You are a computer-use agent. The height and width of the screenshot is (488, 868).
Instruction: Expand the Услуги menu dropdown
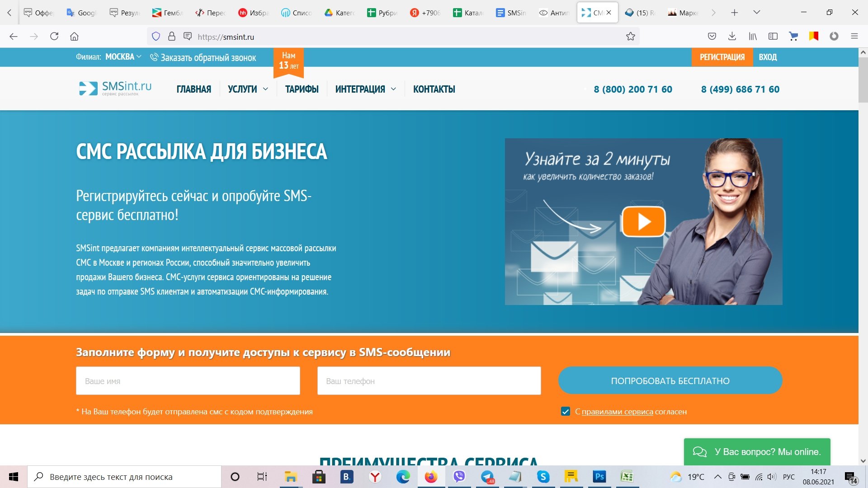pyautogui.click(x=248, y=89)
